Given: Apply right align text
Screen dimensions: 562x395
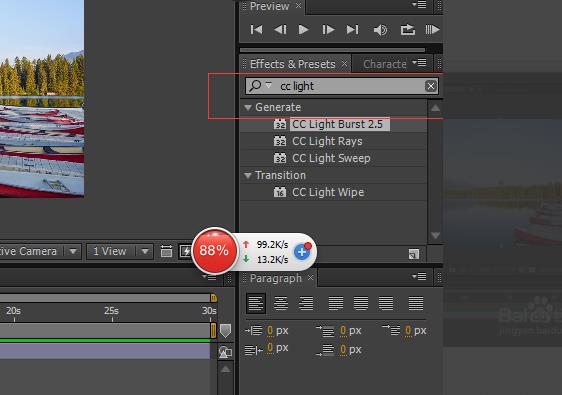Looking at the screenshot, I should tap(306, 303).
